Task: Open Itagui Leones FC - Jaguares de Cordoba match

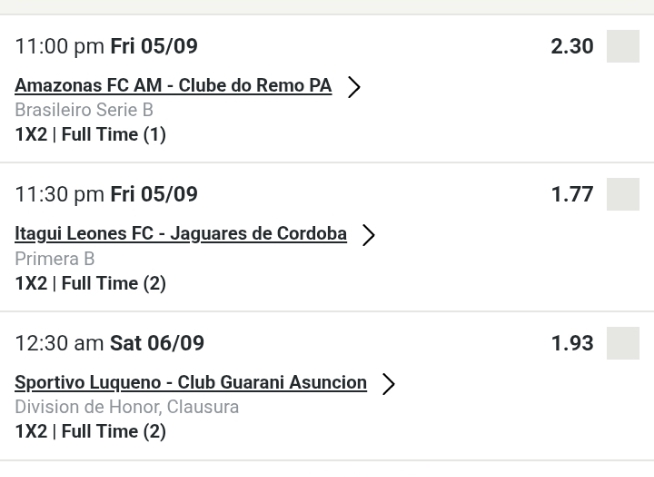Action: [180, 234]
